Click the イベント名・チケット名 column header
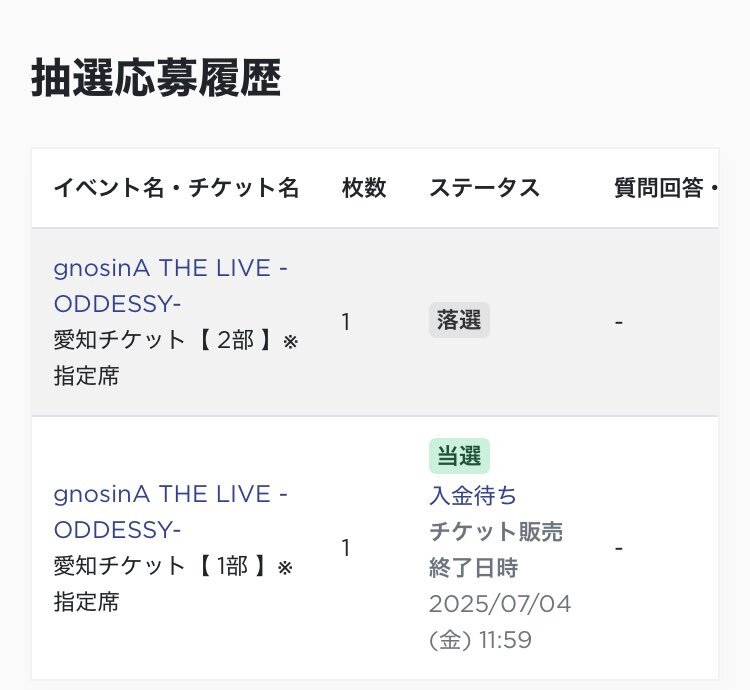Screen dimensions: 750x690 tap(176, 187)
